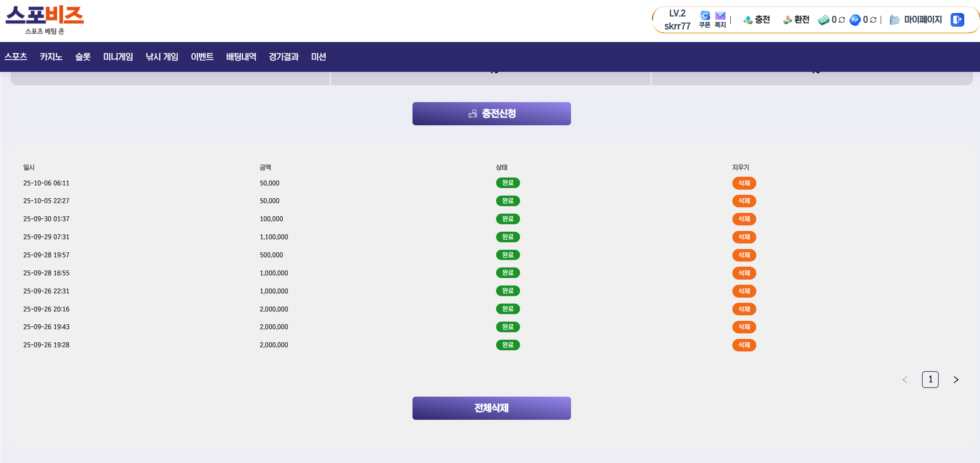Image resolution: width=980 pixels, height=463 pixels.
Task: Click the 전체삭제 button
Action: pyautogui.click(x=491, y=408)
